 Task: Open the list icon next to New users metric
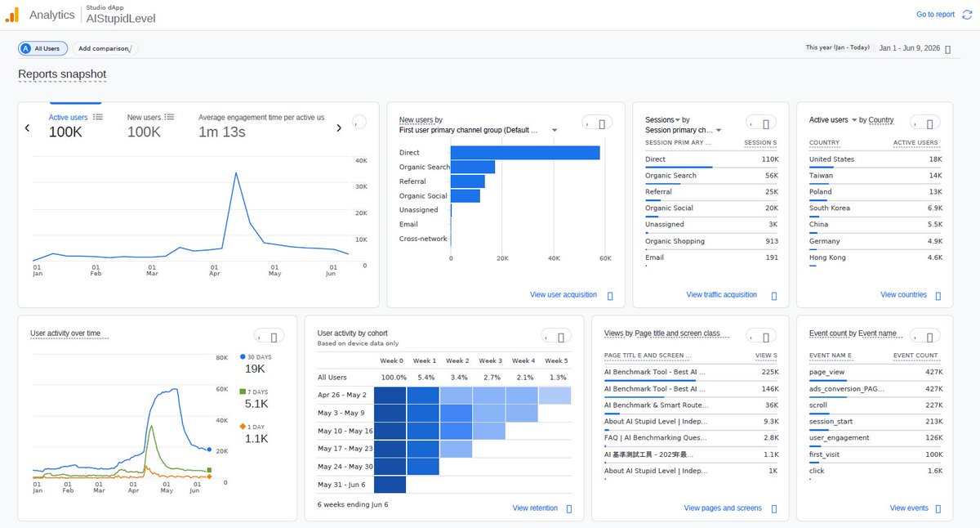point(169,118)
